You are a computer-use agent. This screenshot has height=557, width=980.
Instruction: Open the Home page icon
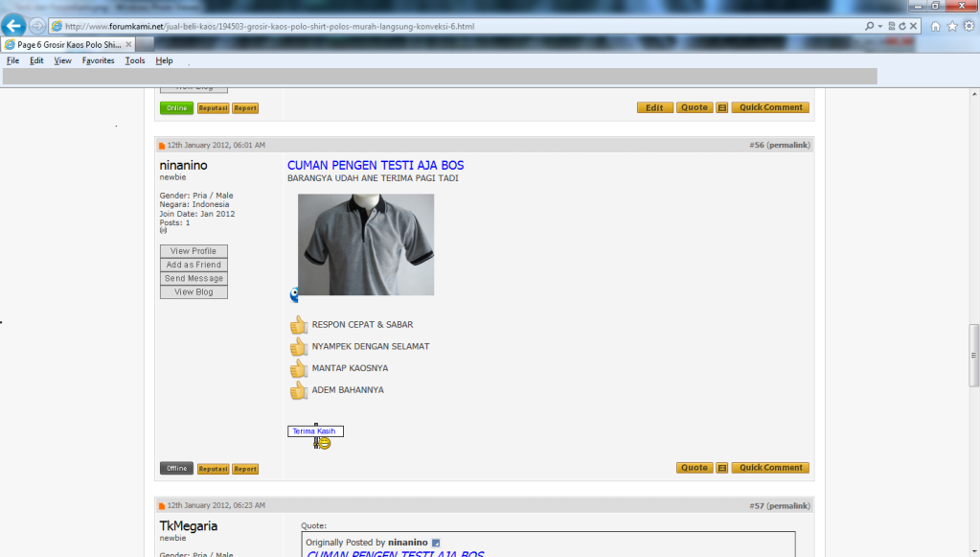[936, 26]
